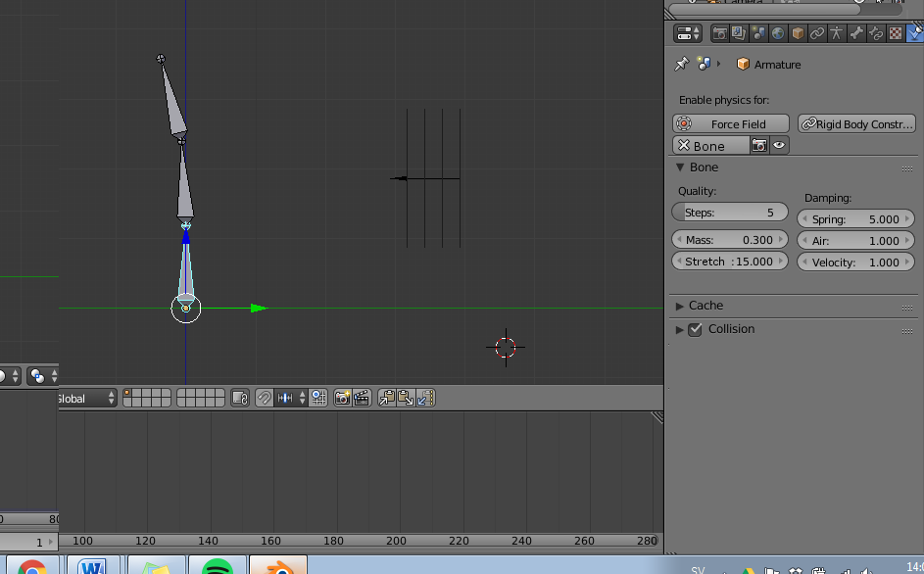Open the Bone properties tab
Screen dimensions: 924x574
[x=856, y=33]
